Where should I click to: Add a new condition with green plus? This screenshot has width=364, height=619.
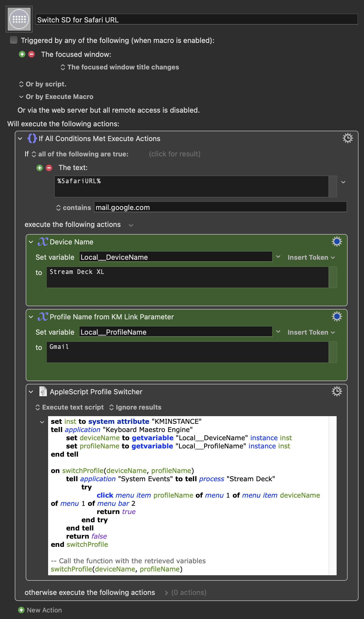[x=40, y=168]
